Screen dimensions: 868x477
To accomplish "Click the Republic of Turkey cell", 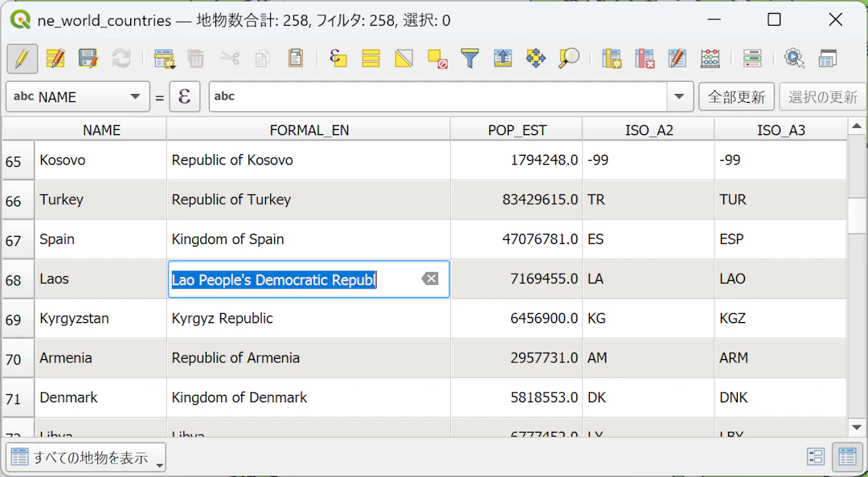I will point(309,200).
